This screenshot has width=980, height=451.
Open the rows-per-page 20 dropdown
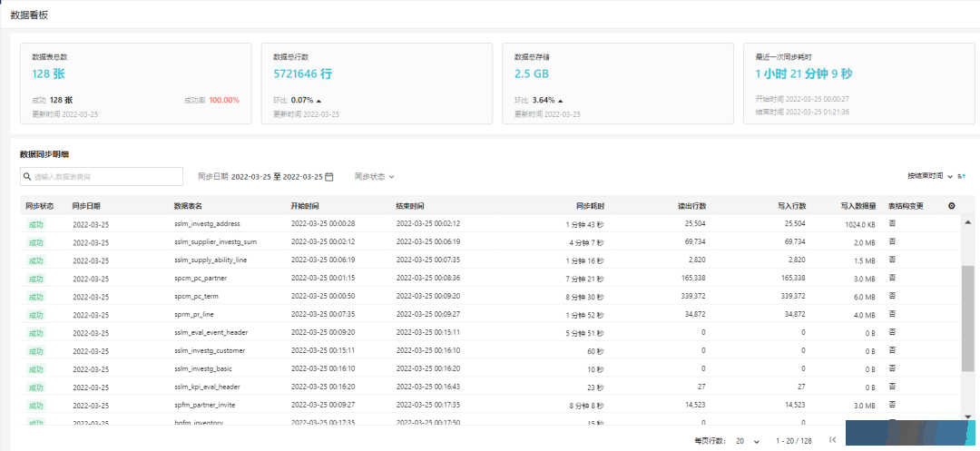[748, 441]
